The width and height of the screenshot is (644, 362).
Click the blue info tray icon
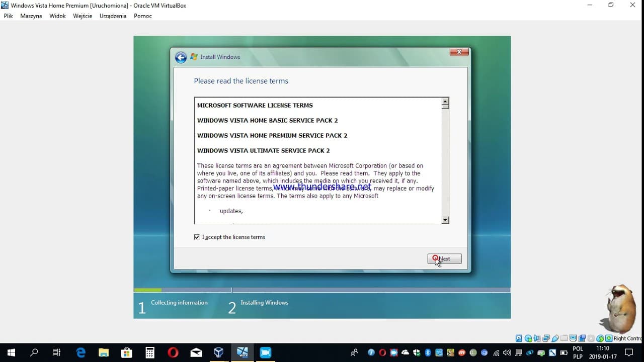click(x=371, y=352)
